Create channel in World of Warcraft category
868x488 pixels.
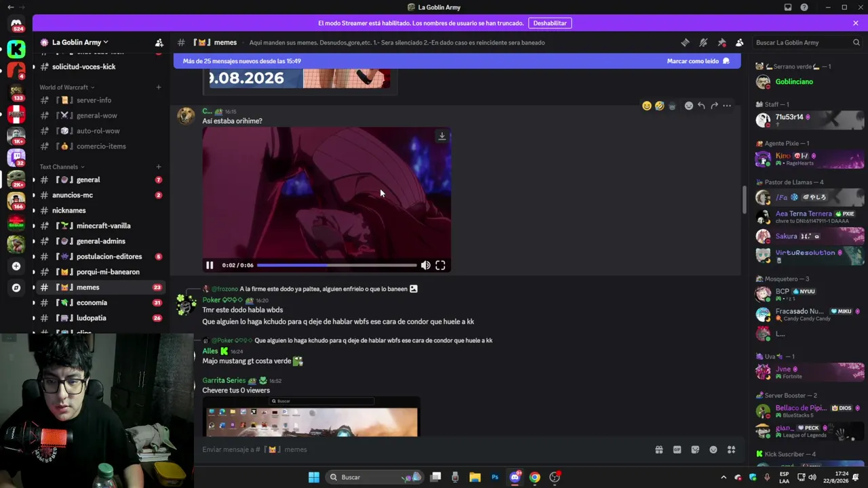159,87
